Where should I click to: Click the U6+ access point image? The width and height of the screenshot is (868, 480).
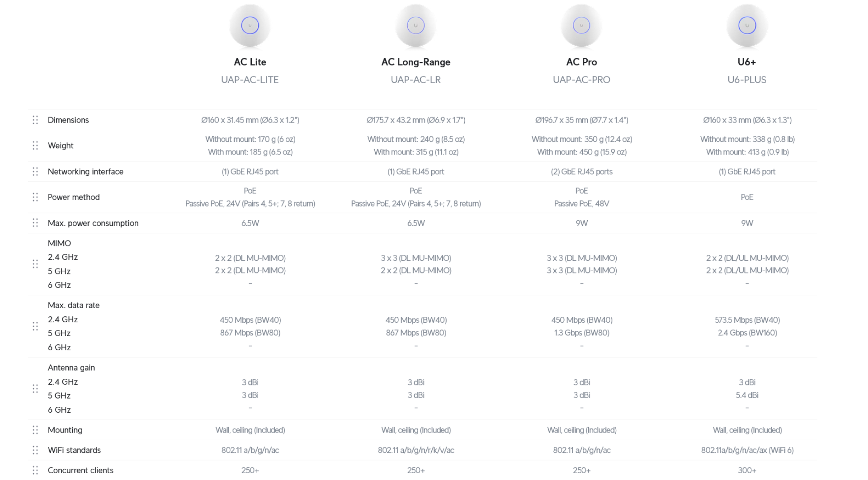click(747, 25)
